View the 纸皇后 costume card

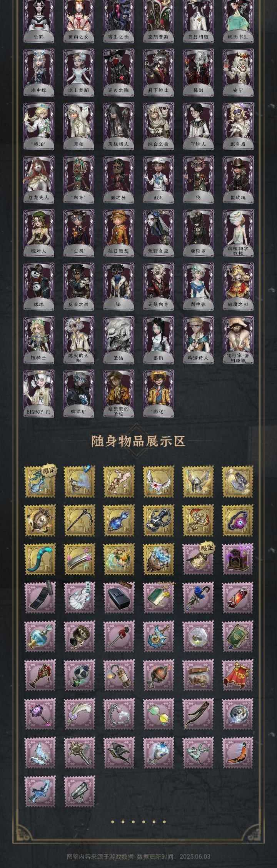[x=238, y=125]
